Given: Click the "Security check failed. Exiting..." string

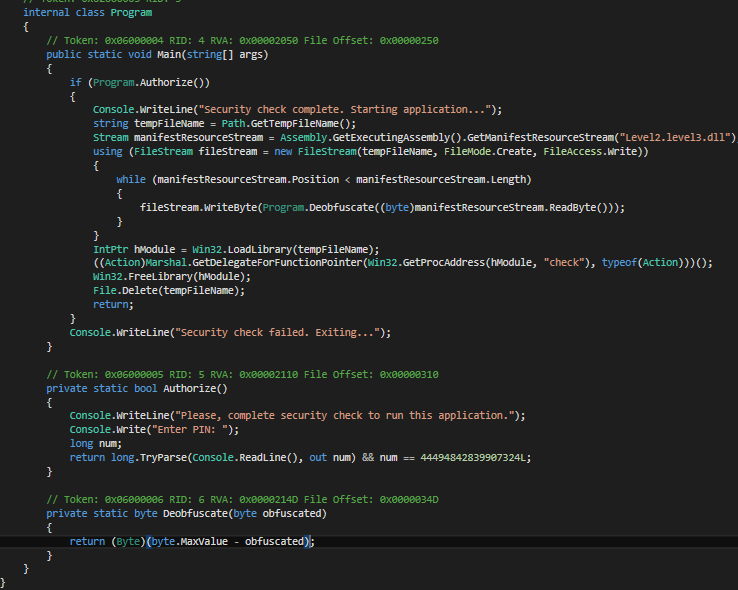Looking at the screenshot, I should (277, 333).
